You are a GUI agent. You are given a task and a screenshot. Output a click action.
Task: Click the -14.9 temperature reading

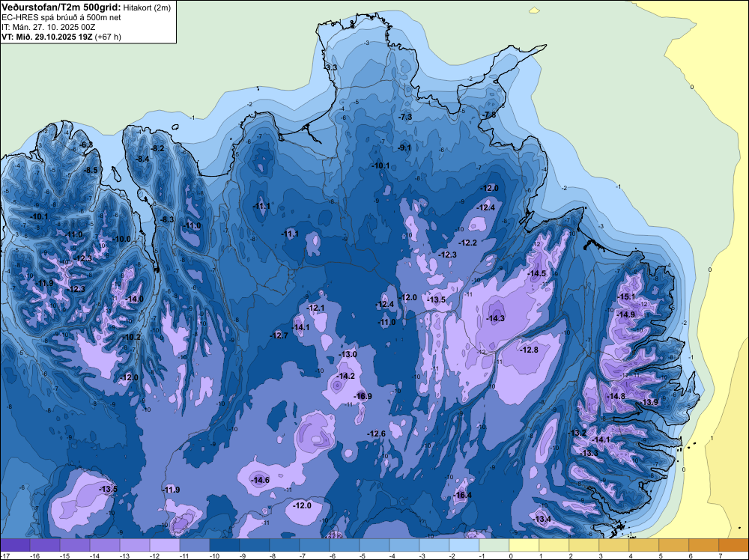625,314
